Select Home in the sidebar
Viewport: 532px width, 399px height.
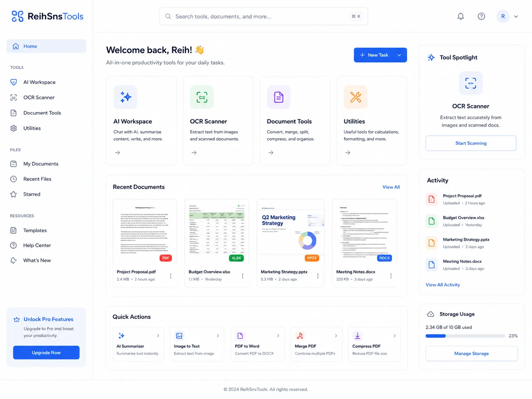pyautogui.click(x=46, y=46)
